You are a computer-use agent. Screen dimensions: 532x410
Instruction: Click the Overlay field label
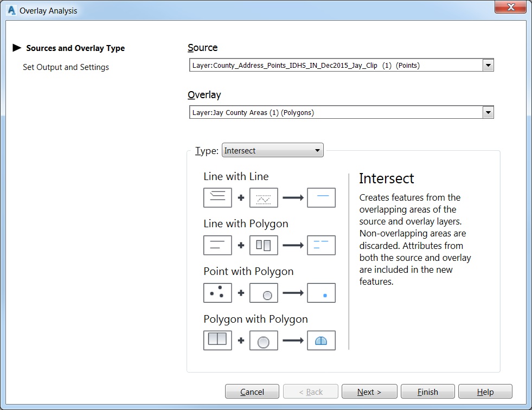coord(204,95)
